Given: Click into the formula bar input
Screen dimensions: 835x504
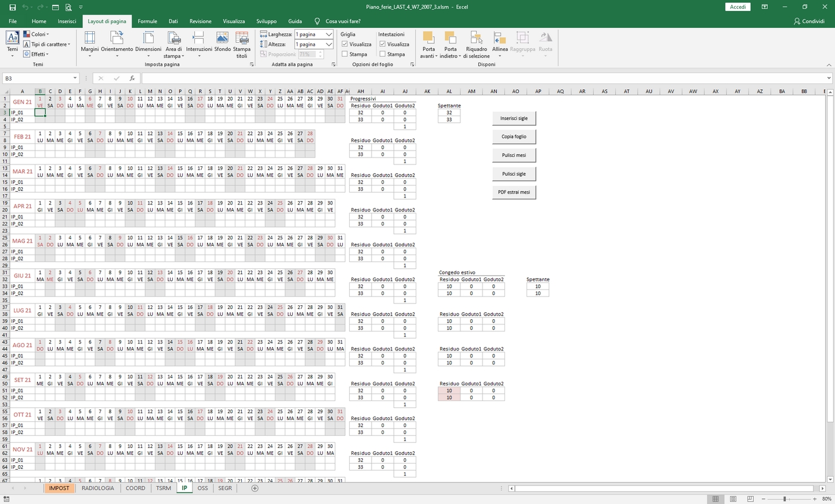Looking at the screenshot, I should coord(483,78).
